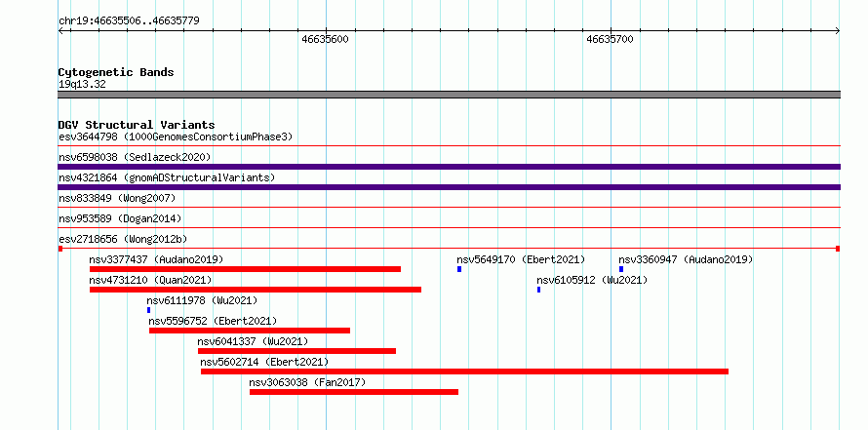Select the long red bar for nsv5602714
Image resolution: width=868 pixels, height=430 pixels.
[464, 371]
